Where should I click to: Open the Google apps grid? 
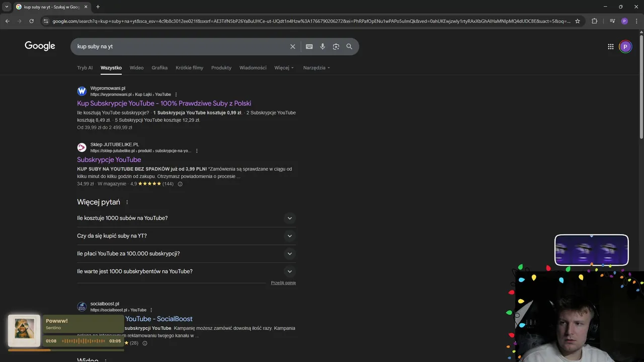click(610, 46)
